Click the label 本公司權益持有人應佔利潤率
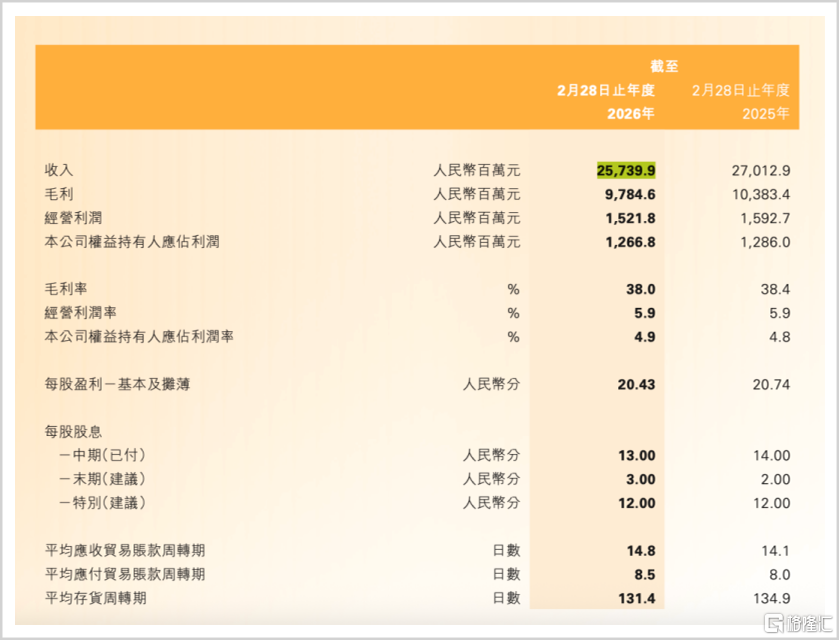 pyautogui.click(x=139, y=337)
